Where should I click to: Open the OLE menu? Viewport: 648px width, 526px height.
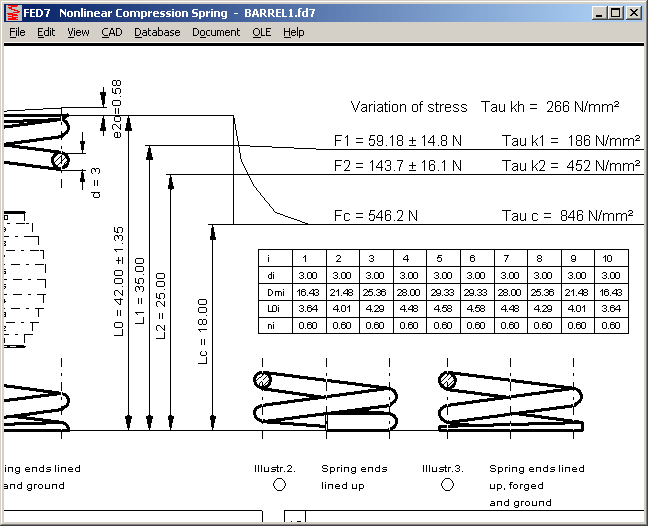click(261, 32)
